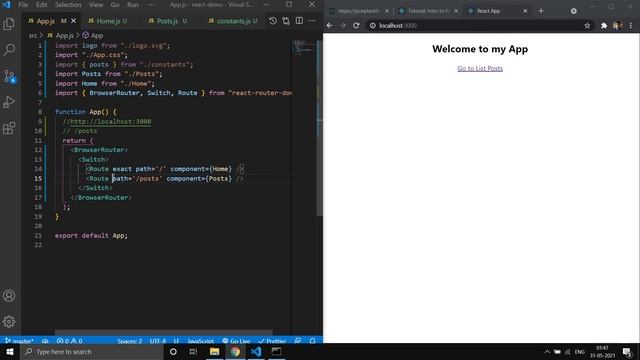
Task: Click the master branch in status bar
Action: click(20, 341)
